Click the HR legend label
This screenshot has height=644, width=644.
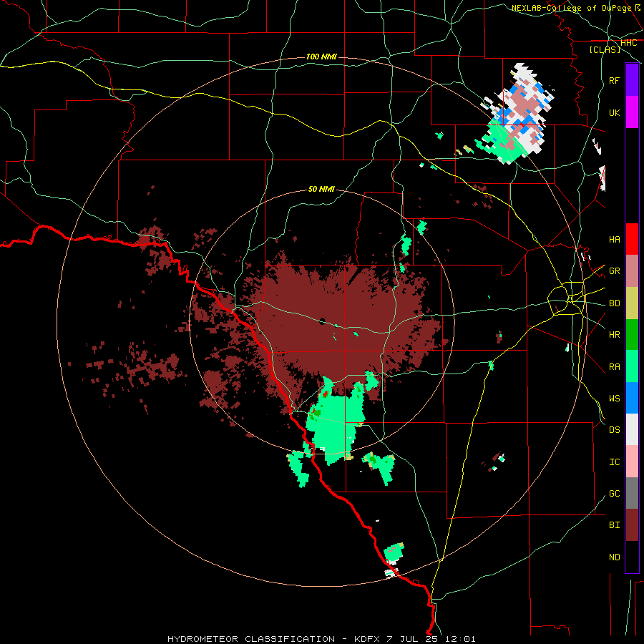point(615,335)
